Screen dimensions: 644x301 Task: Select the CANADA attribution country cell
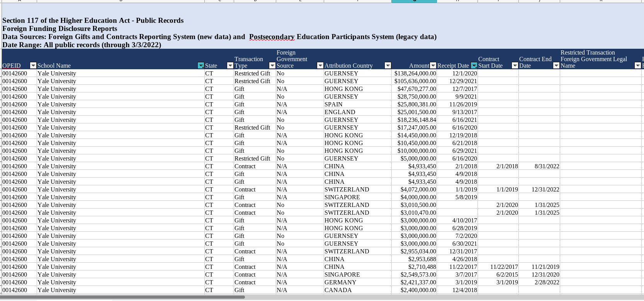pos(358,290)
